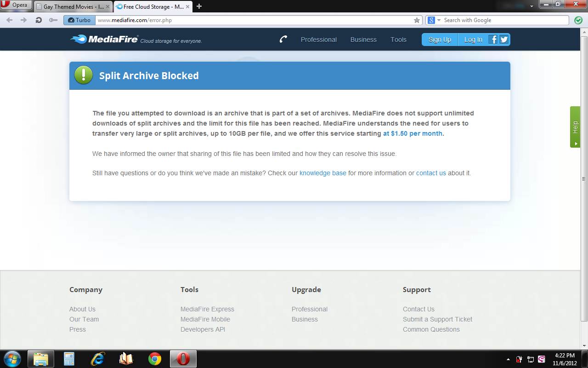Open Business link under Upgrade
Screen dimensions: 588x368
click(x=305, y=319)
